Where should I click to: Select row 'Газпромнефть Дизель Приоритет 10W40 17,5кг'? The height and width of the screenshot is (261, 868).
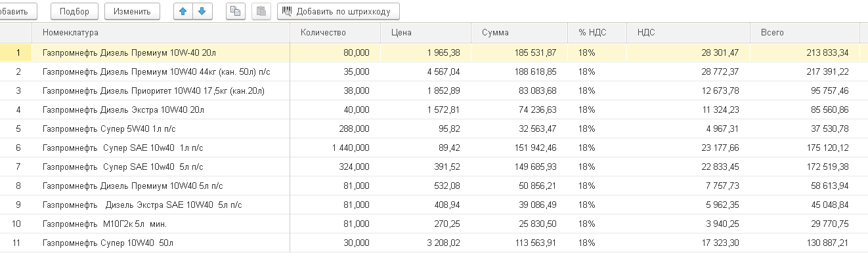(x=433, y=90)
